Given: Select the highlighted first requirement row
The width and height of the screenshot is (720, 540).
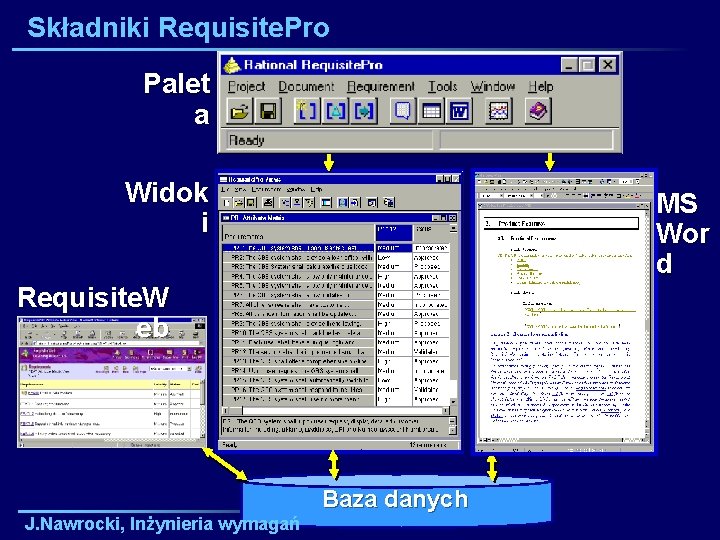Looking at the screenshot, I should click(x=298, y=248).
